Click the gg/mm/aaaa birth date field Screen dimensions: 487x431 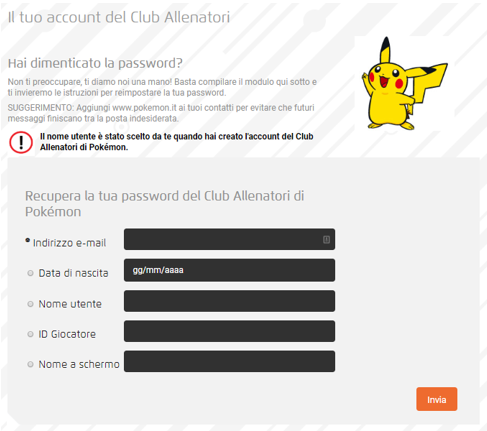(229, 270)
